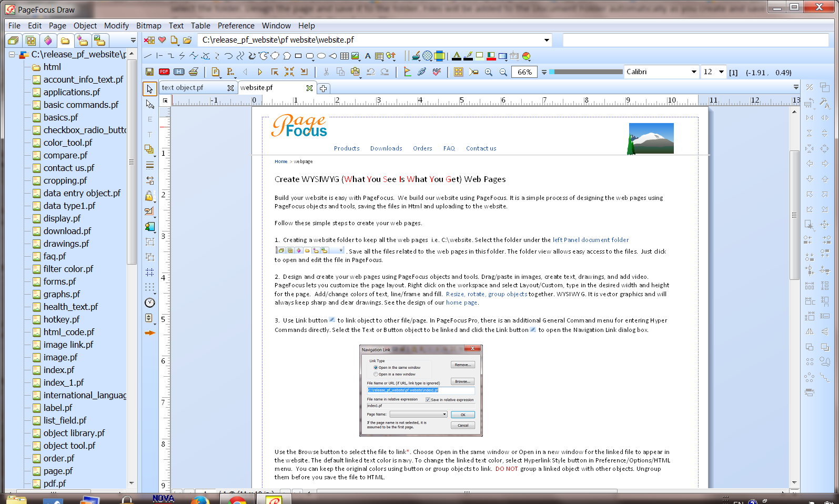The width and height of the screenshot is (839, 504).
Task: Click the orange arrow icon in left toolbar
Action: tap(150, 332)
